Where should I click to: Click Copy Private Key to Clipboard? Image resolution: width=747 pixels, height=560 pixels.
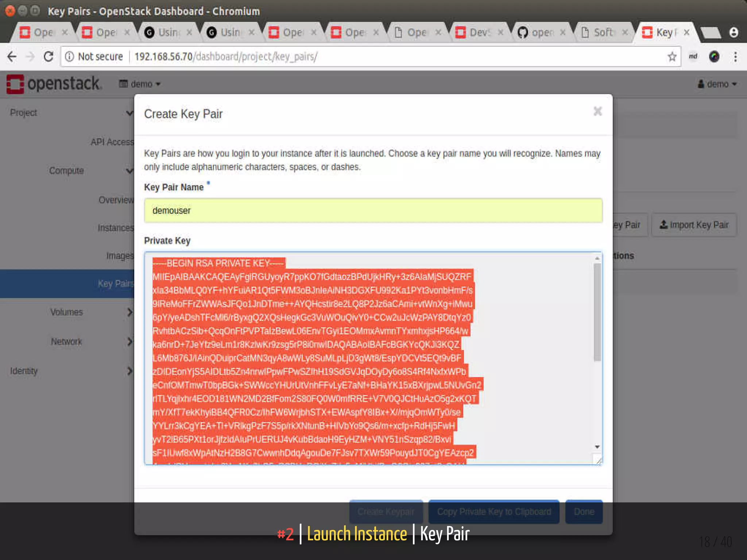click(494, 512)
